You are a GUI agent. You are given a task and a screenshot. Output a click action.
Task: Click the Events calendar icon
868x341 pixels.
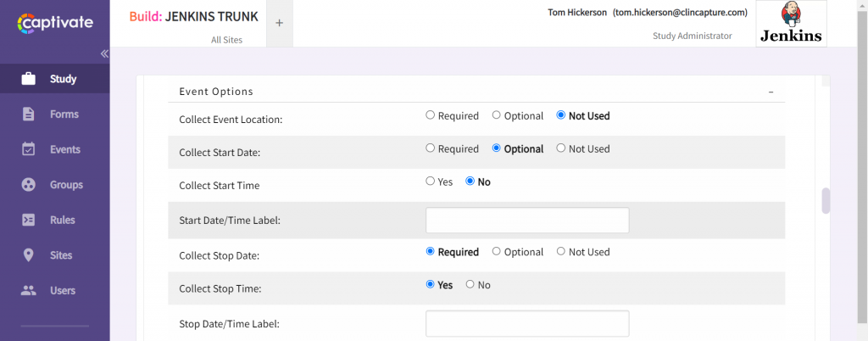coord(29,149)
